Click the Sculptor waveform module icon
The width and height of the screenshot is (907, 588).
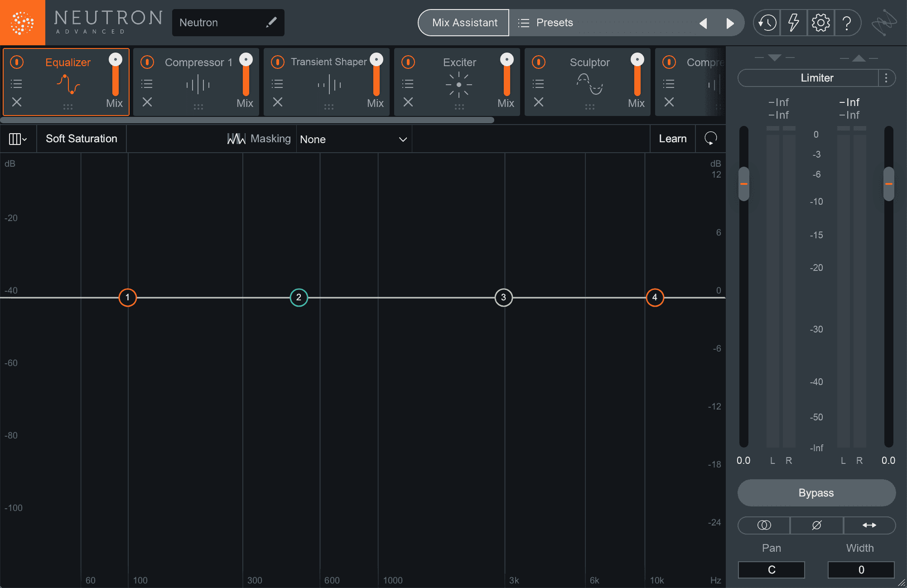589,84
